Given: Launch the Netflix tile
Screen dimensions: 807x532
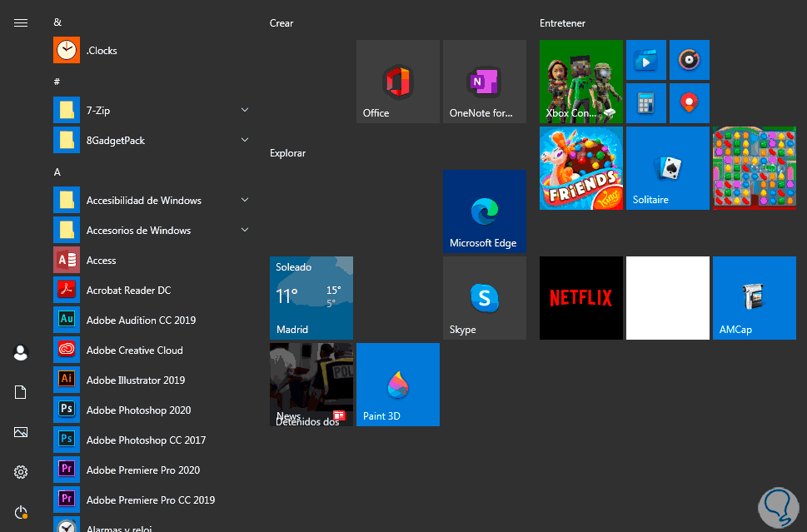Looking at the screenshot, I should [581, 298].
